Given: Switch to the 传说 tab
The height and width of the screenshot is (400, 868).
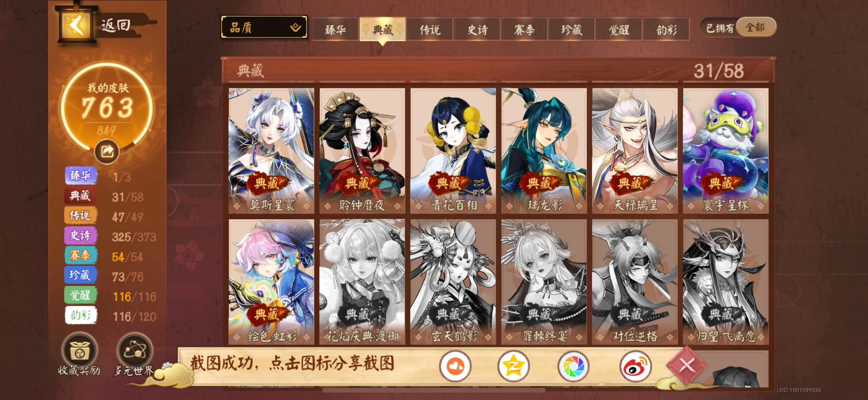Looking at the screenshot, I should (x=430, y=30).
